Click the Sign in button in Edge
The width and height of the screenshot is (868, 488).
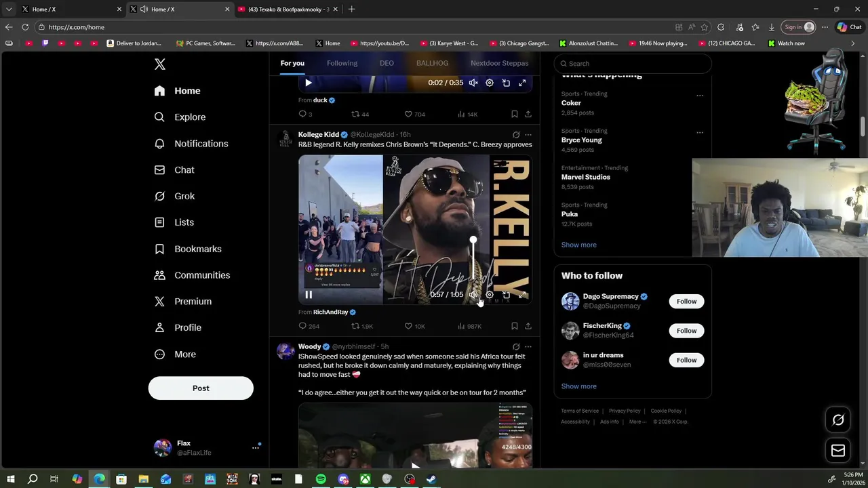(x=797, y=27)
